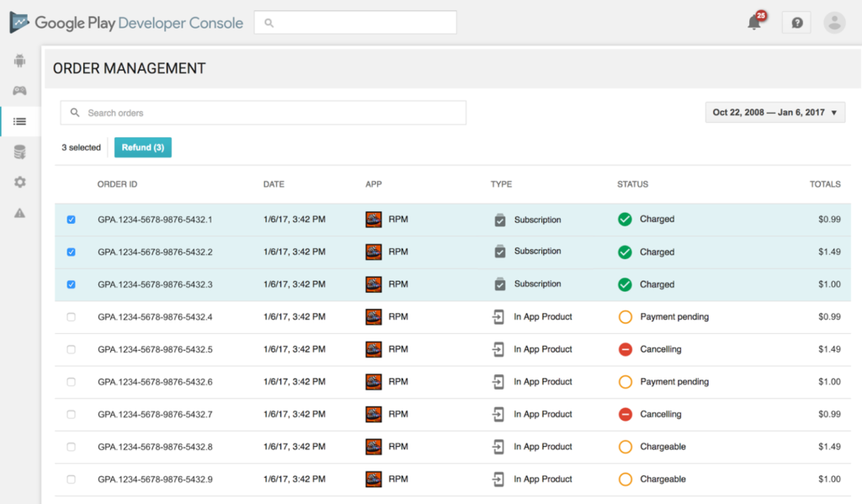Viewport: 862px width, 504px height.
Task: Uncheck order ending in 5432.3
Action: point(71,284)
